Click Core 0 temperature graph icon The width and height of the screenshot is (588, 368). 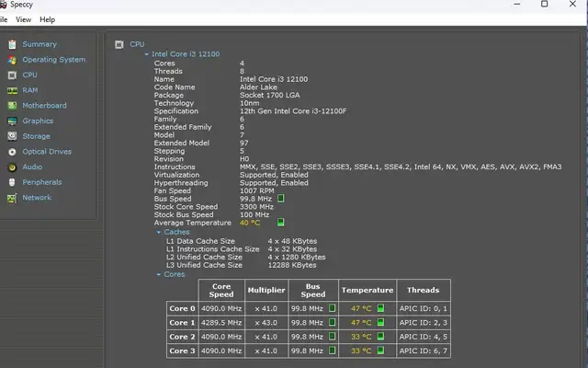tap(380, 308)
